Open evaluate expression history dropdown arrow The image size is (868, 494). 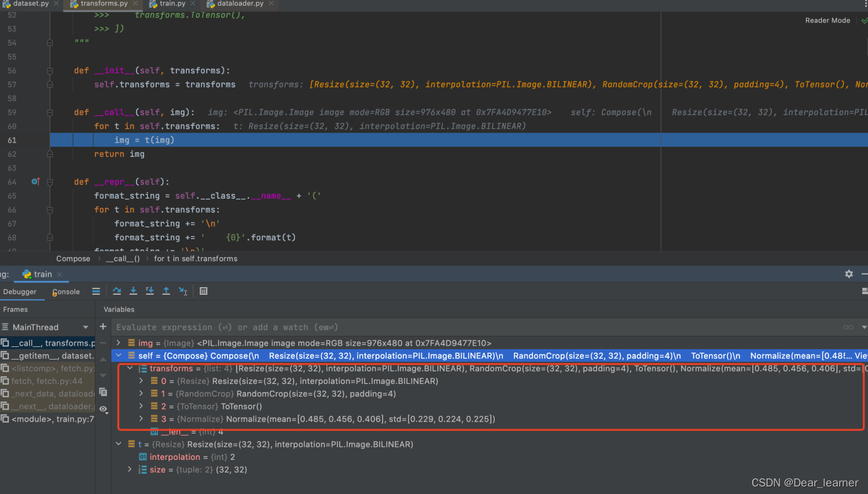[864, 327]
